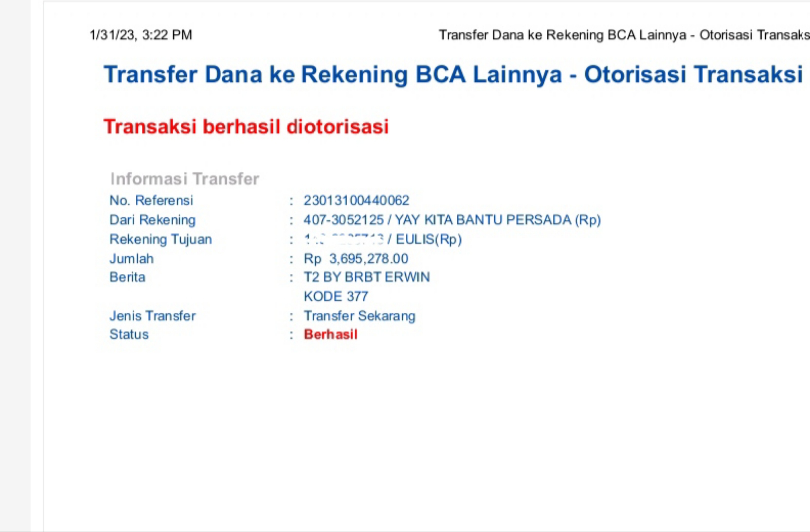Screen dimensions: 810x532
Task: Select amount Rp 3,695,278.00
Action: tap(356, 259)
